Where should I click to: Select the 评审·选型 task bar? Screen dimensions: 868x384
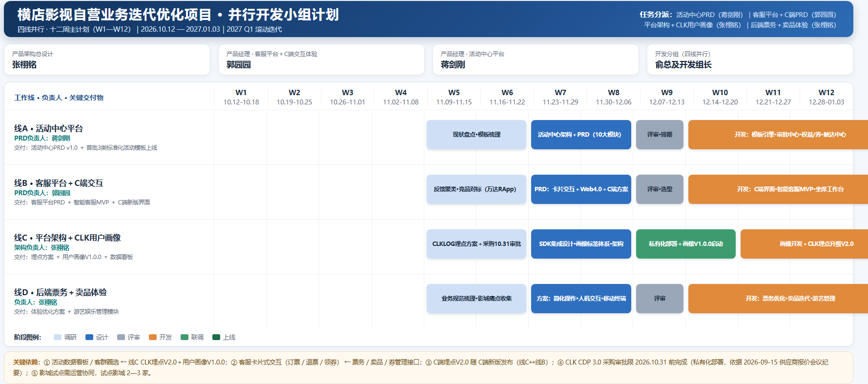[x=660, y=189]
